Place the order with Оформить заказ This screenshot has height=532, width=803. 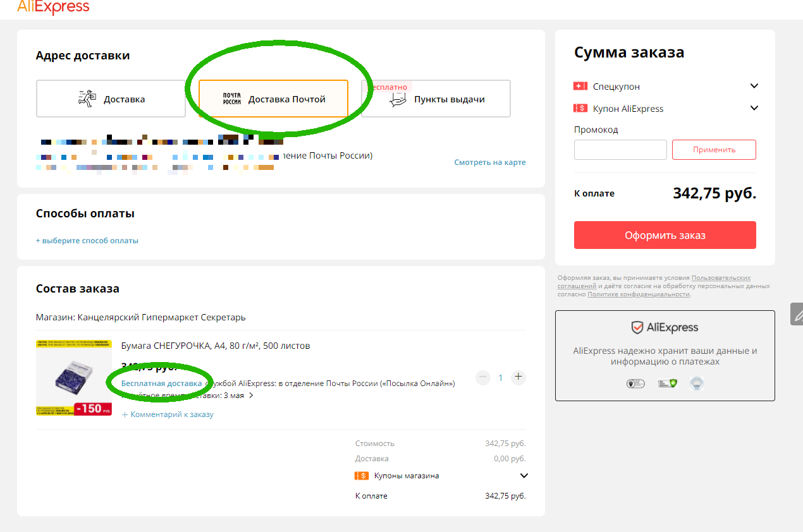pyautogui.click(x=665, y=235)
